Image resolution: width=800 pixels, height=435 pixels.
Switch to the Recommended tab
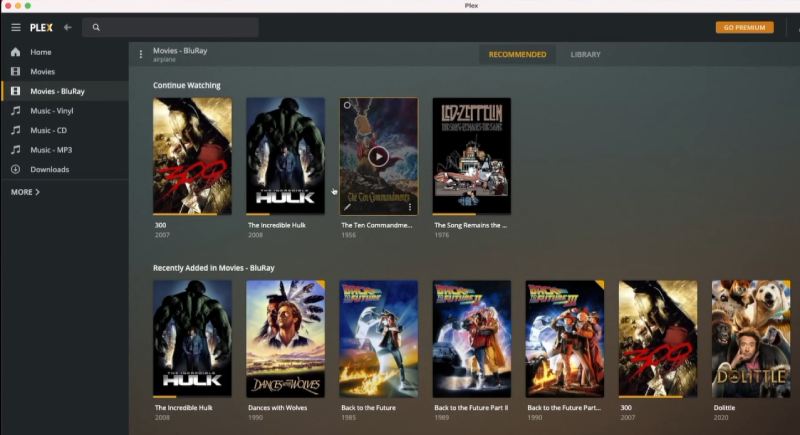[517, 55]
